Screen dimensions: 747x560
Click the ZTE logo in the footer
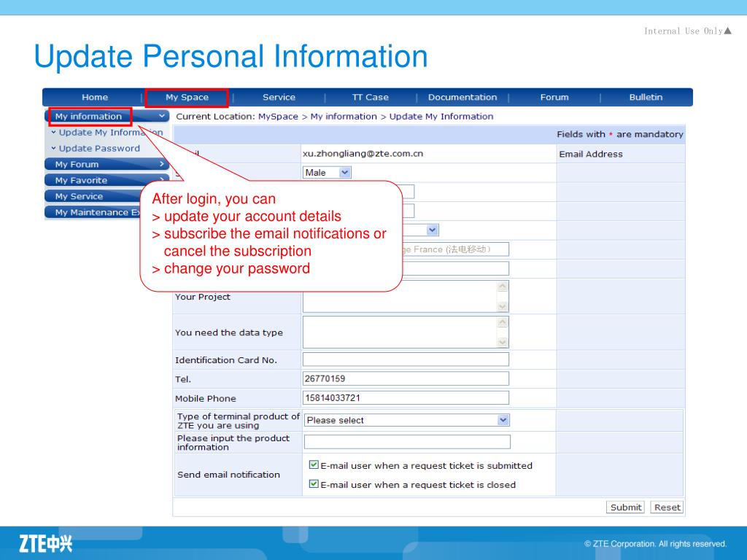[46, 543]
